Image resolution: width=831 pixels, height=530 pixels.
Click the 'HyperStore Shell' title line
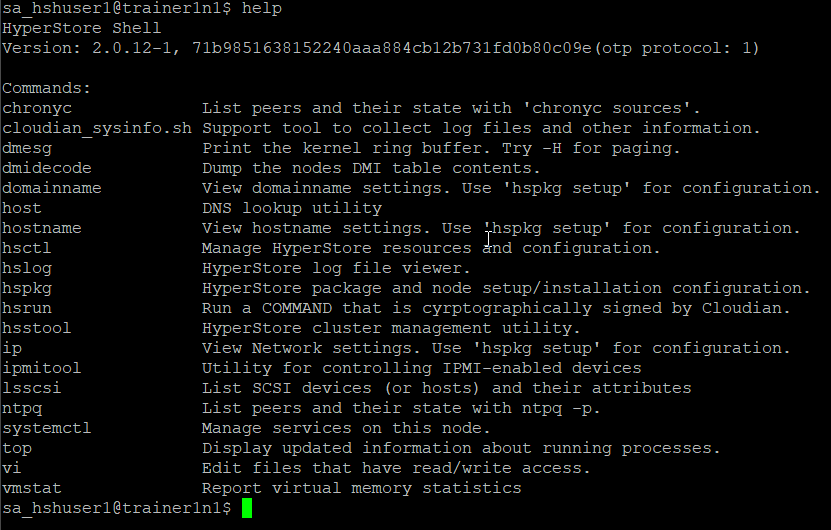[82, 28]
